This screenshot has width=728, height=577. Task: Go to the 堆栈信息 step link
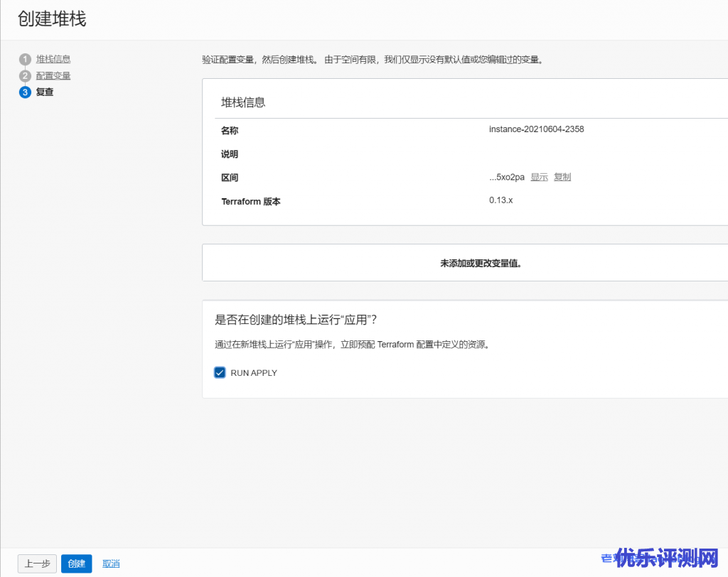(53, 59)
